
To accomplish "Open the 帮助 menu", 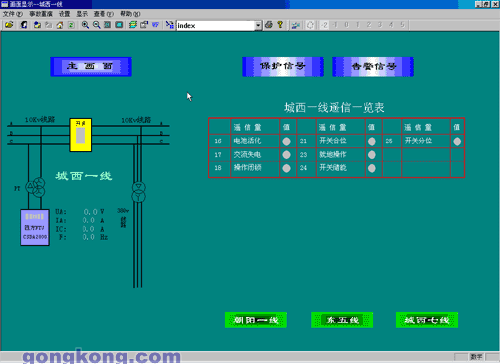I will point(130,14).
